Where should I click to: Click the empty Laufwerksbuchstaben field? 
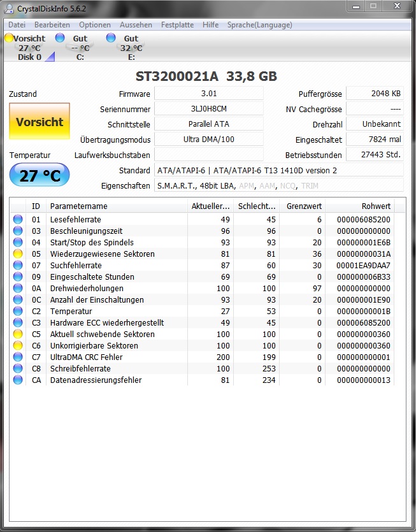[x=209, y=154]
